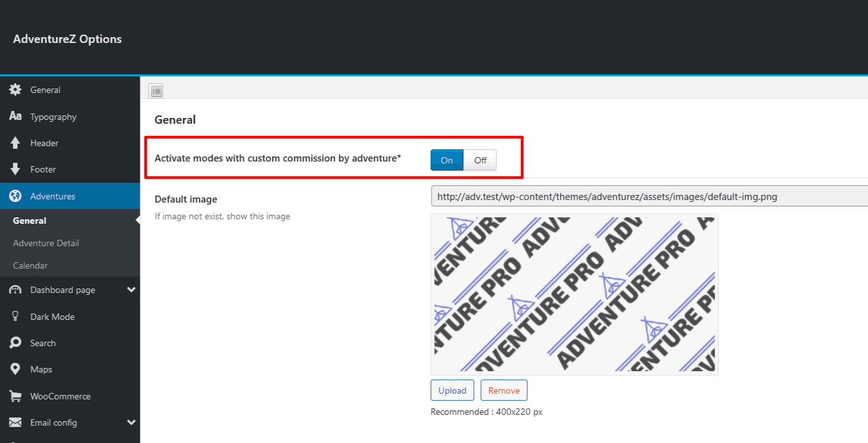Open Typography section via Aa icon
The height and width of the screenshot is (443, 868).
click(15, 117)
